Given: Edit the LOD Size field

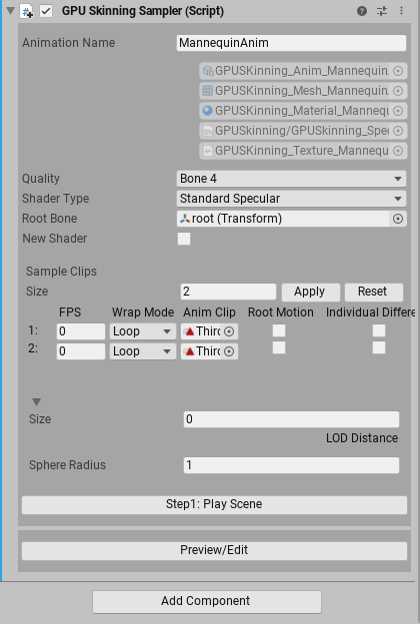Looking at the screenshot, I should pyautogui.click(x=291, y=419).
